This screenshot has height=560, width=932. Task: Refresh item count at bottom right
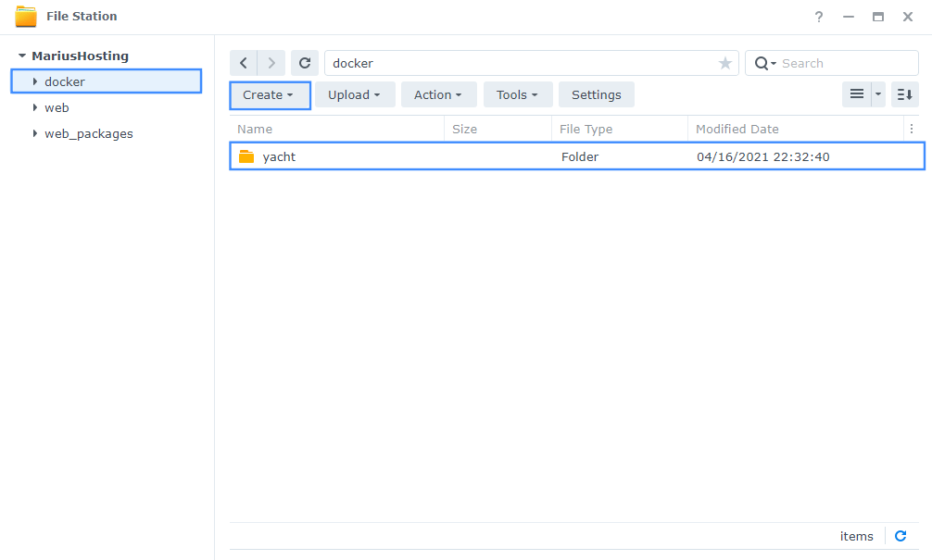coord(901,536)
